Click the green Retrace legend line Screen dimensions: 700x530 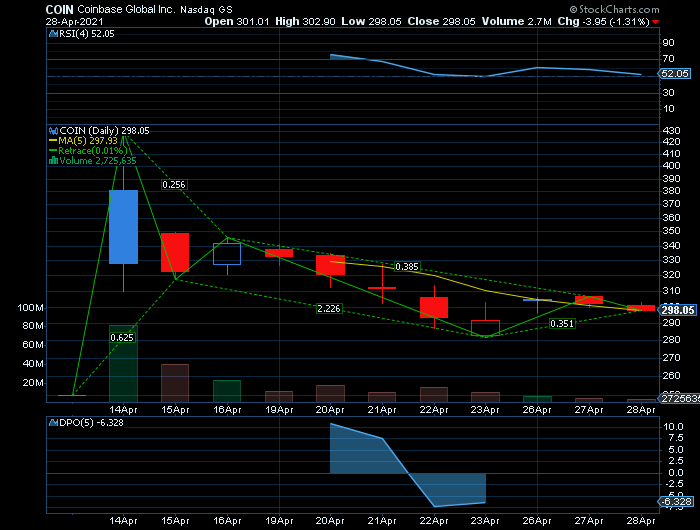(53, 151)
